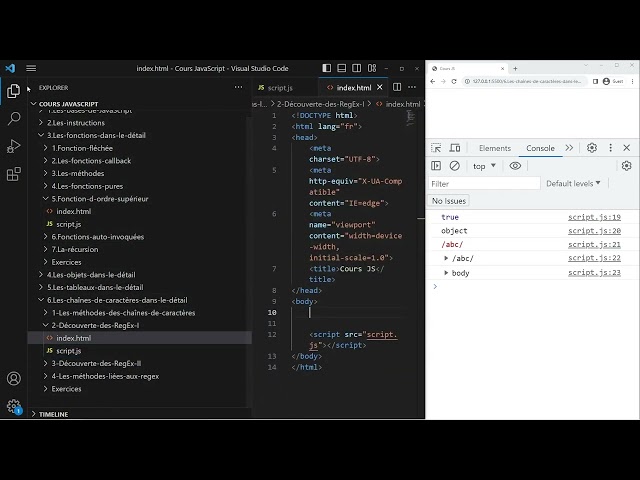Collapse the COURS JAVASCRIPT section

(x=68, y=104)
